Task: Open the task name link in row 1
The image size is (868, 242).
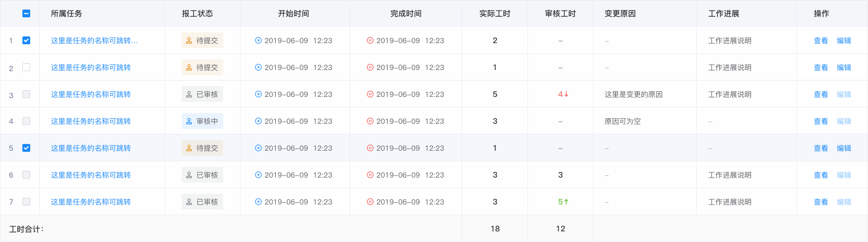Action: (94, 40)
